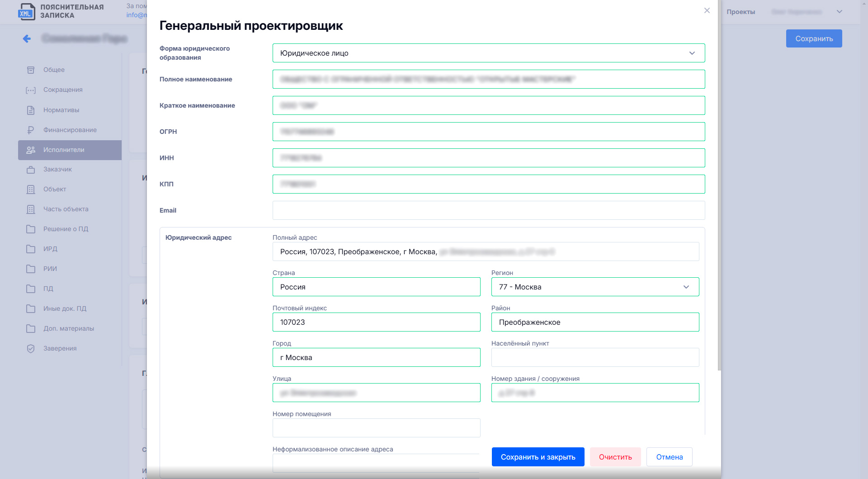Click the Нормативы document icon

tap(31, 110)
